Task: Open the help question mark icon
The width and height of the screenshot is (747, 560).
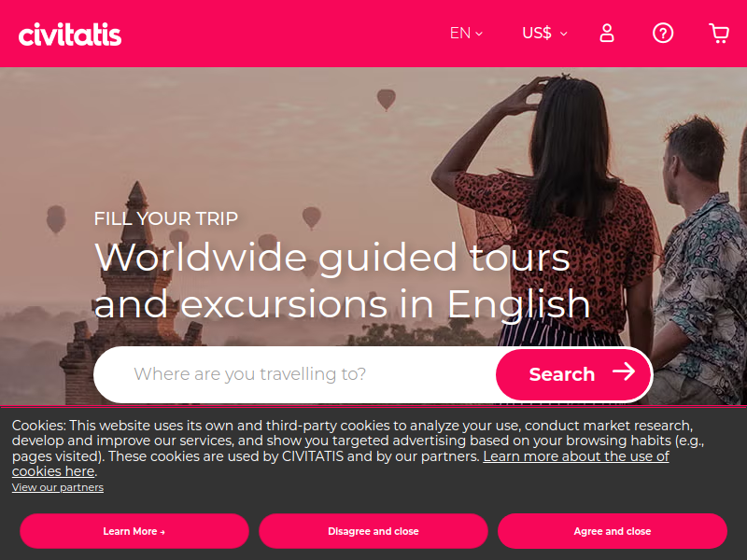Action: [663, 34]
